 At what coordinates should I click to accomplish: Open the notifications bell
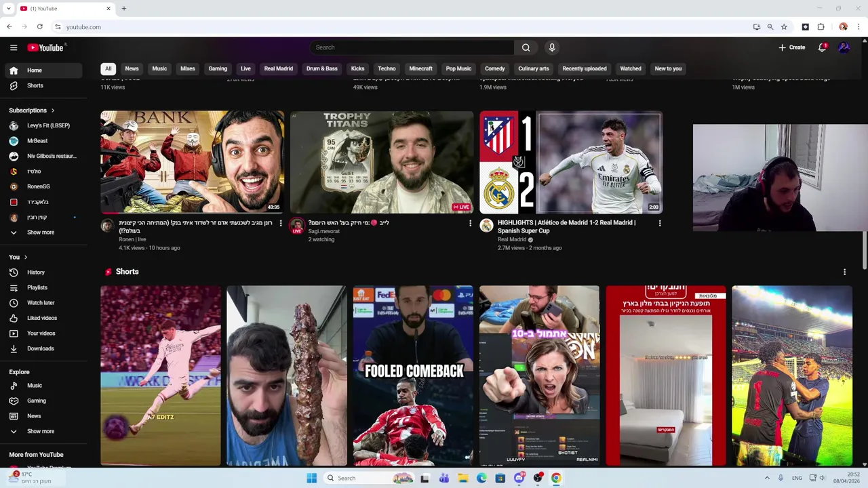point(822,47)
